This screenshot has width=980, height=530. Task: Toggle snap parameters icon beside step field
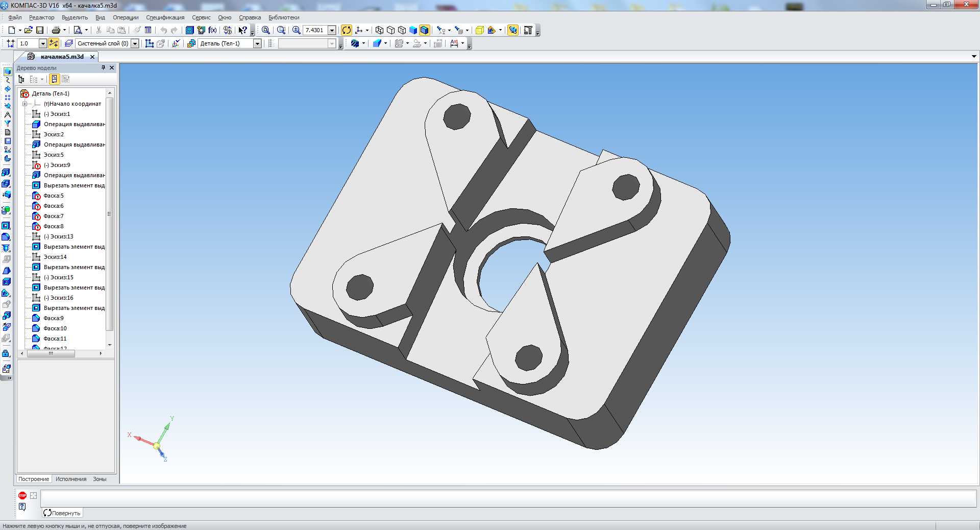[53, 43]
